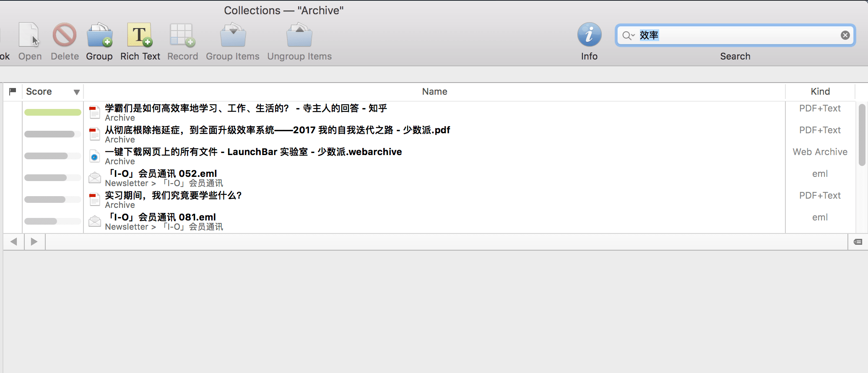Image resolution: width=868 pixels, height=373 pixels.
Task: Click the Open document toolbar icon
Action: point(29,35)
